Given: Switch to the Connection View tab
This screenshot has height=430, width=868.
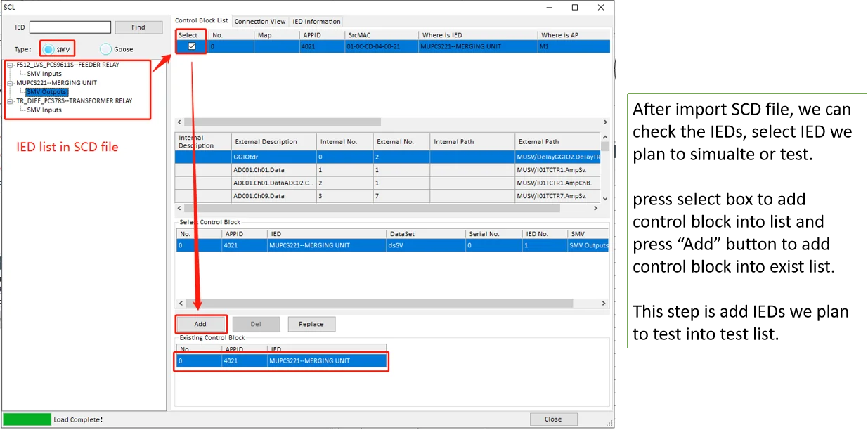Looking at the screenshot, I should click(x=260, y=22).
